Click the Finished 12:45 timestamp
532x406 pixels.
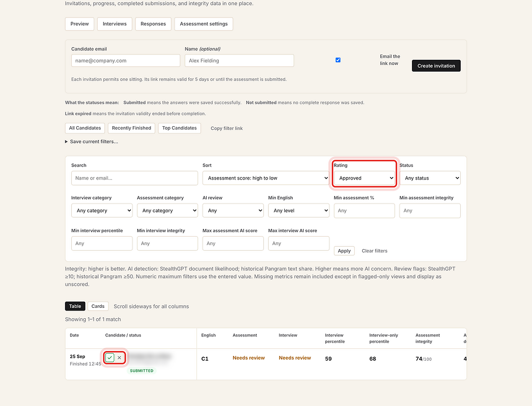pyautogui.click(x=86, y=364)
